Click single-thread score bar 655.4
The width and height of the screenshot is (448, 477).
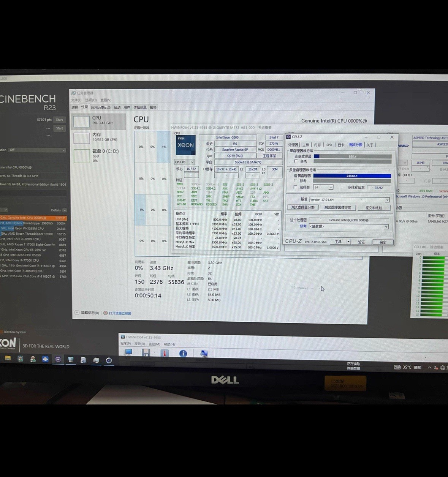353,156
